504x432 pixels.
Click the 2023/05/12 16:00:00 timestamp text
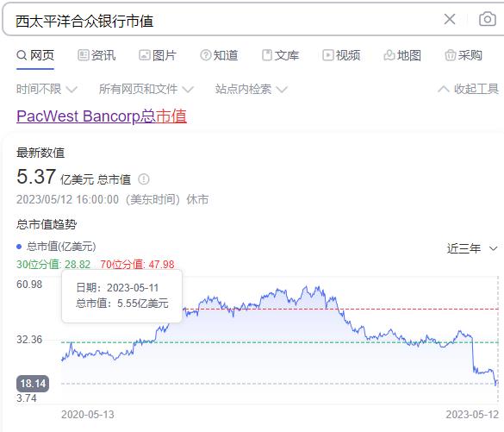(67, 199)
